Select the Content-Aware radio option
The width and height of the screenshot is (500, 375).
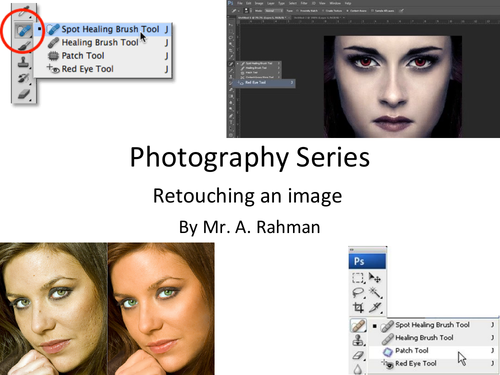click(x=356, y=11)
